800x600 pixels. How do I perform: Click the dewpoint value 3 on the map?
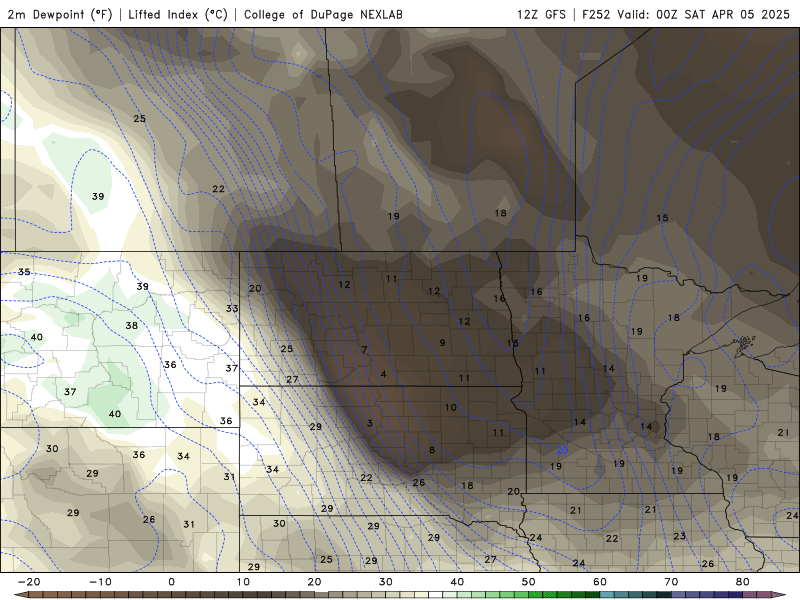pos(370,423)
